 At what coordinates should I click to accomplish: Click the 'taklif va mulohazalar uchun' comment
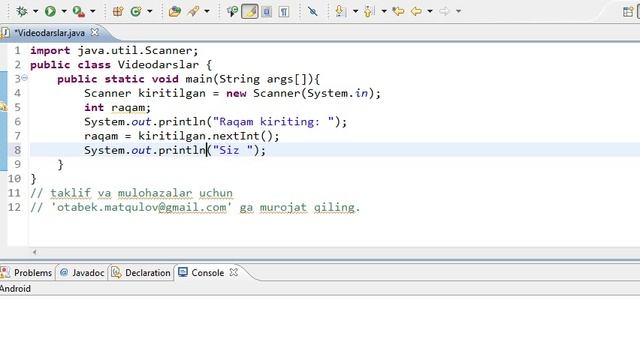click(141, 193)
